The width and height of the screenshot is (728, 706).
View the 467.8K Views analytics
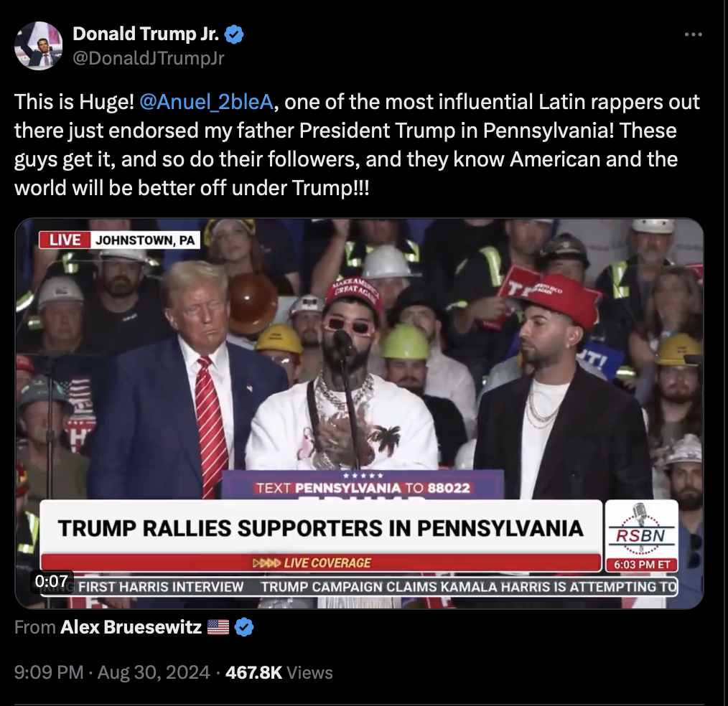(279, 672)
